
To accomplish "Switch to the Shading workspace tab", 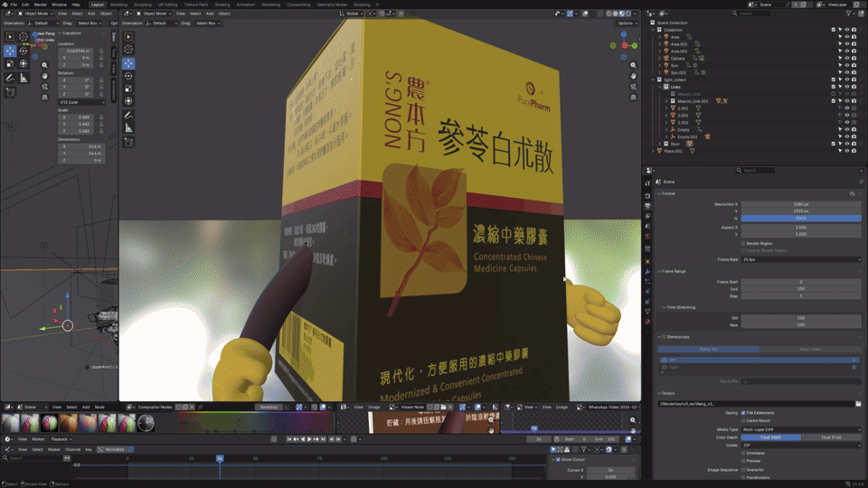I will (222, 5).
